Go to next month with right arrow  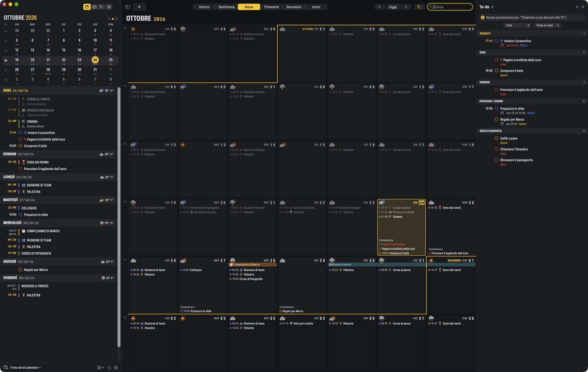coord(406,7)
